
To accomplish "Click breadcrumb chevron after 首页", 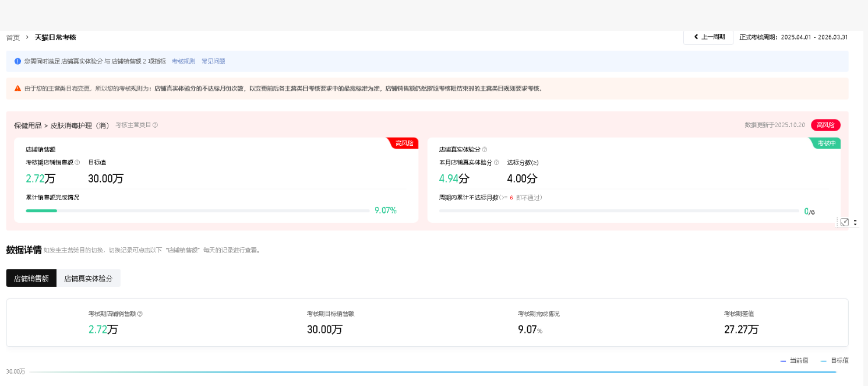I will pos(27,37).
